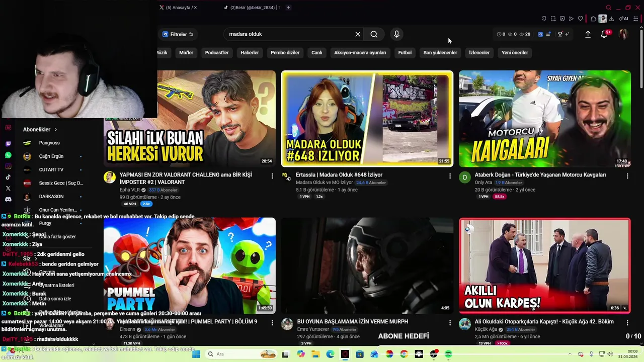Open a new browser tab with plus
The image size is (644, 362).
pos(288,8)
